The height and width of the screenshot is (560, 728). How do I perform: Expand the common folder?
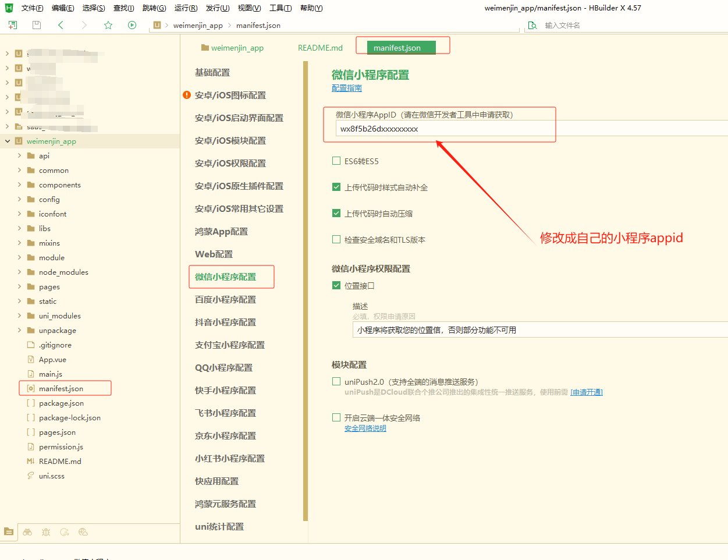click(x=19, y=170)
